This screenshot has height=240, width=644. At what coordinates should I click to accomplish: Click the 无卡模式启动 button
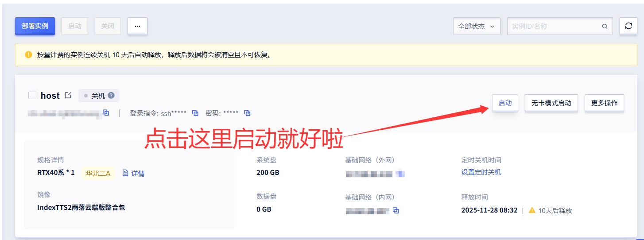point(551,103)
